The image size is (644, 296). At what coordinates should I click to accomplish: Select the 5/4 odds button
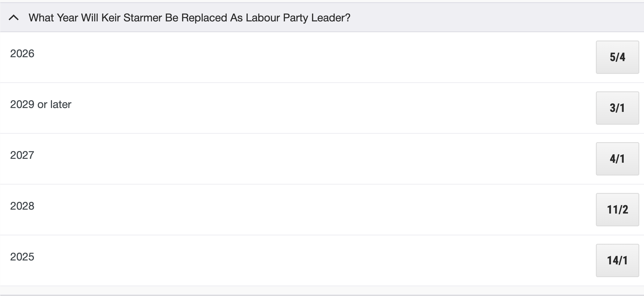click(x=617, y=57)
